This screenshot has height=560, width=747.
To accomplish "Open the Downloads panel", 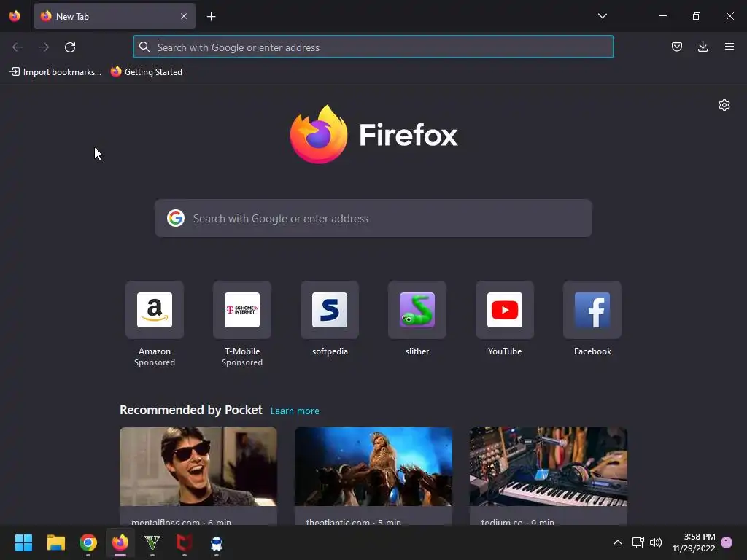I will click(703, 47).
